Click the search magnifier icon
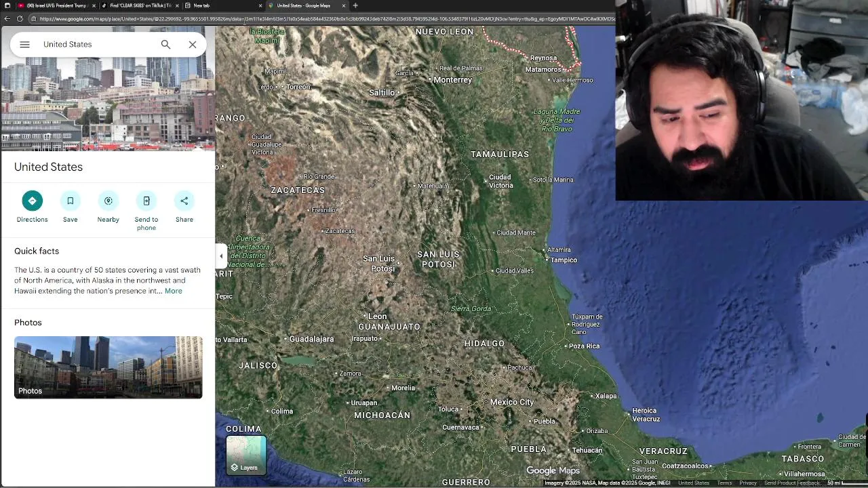Screen dimensions: 868x488 pos(165,44)
